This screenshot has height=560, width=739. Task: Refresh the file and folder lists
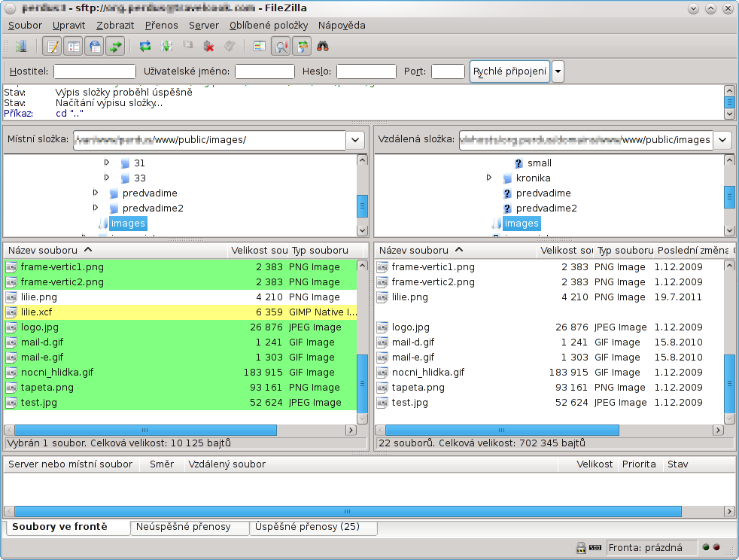coord(145,46)
